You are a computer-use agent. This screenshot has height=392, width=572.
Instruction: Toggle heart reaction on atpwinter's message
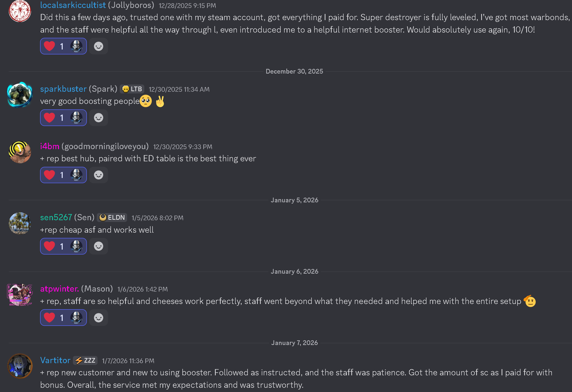coord(63,318)
